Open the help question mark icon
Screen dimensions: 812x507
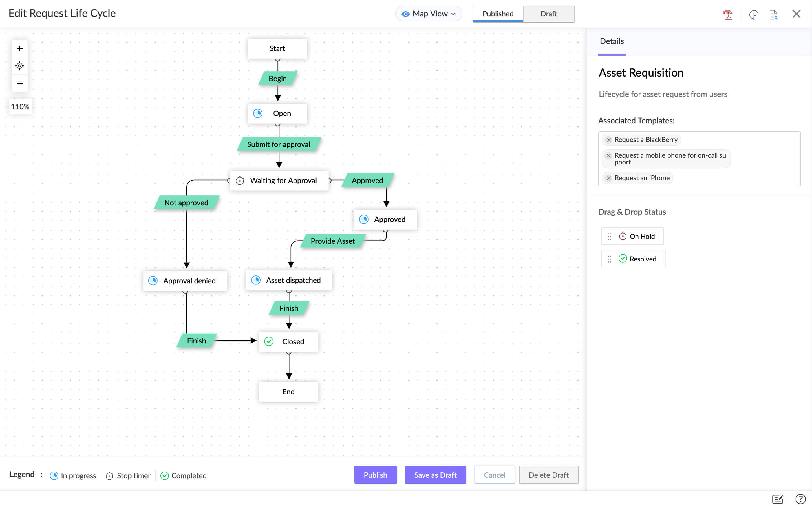pyautogui.click(x=800, y=499)
